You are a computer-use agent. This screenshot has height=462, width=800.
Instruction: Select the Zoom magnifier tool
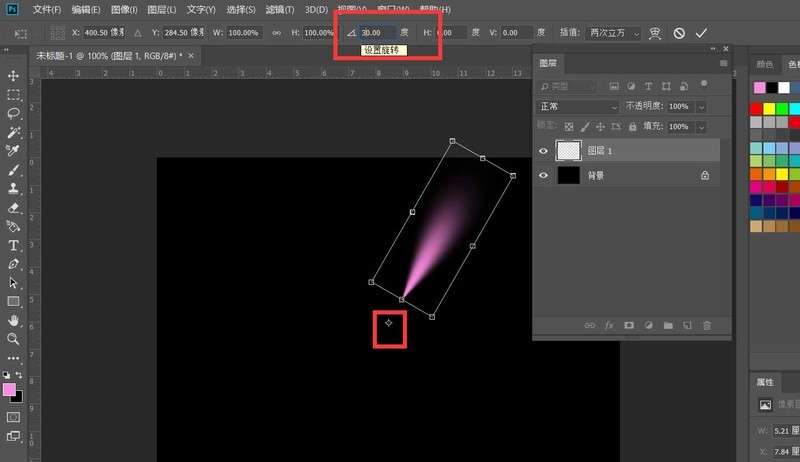14,339
